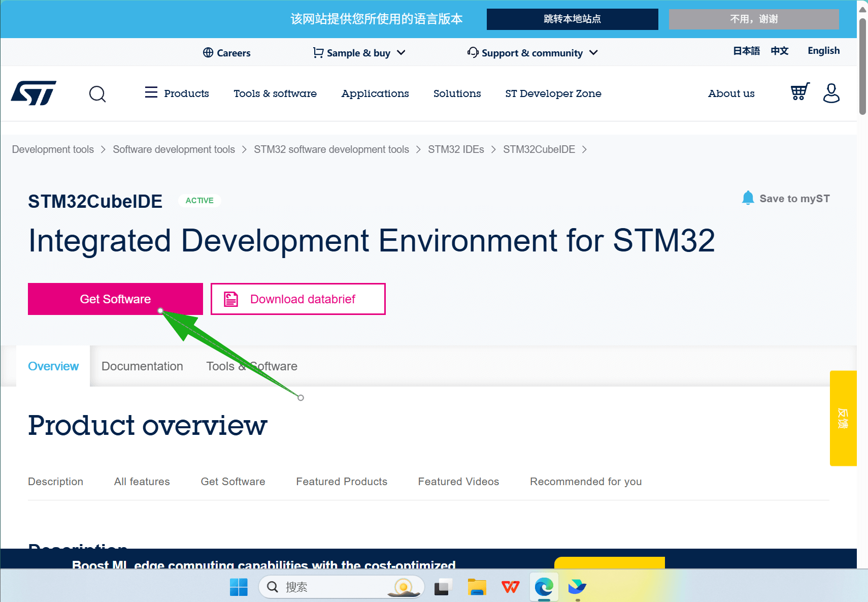Image resolution: width=868 pixels, height=602 pixels.
Task: Click the pink Get Software button
Action: pyautogui.click(x=115, y=299)
